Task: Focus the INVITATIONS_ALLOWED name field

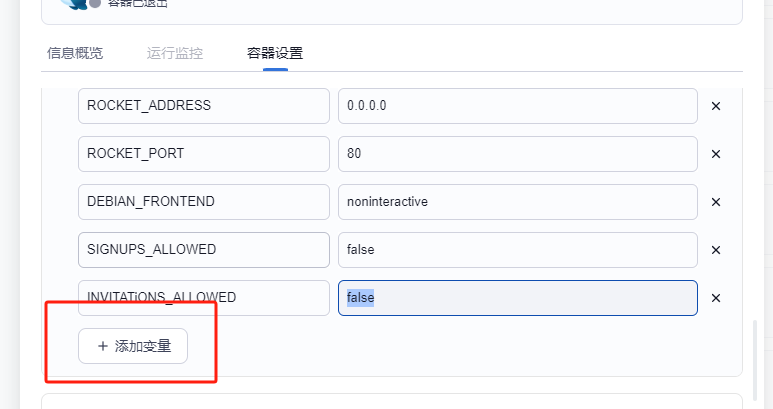Action: tap(204, 298)
